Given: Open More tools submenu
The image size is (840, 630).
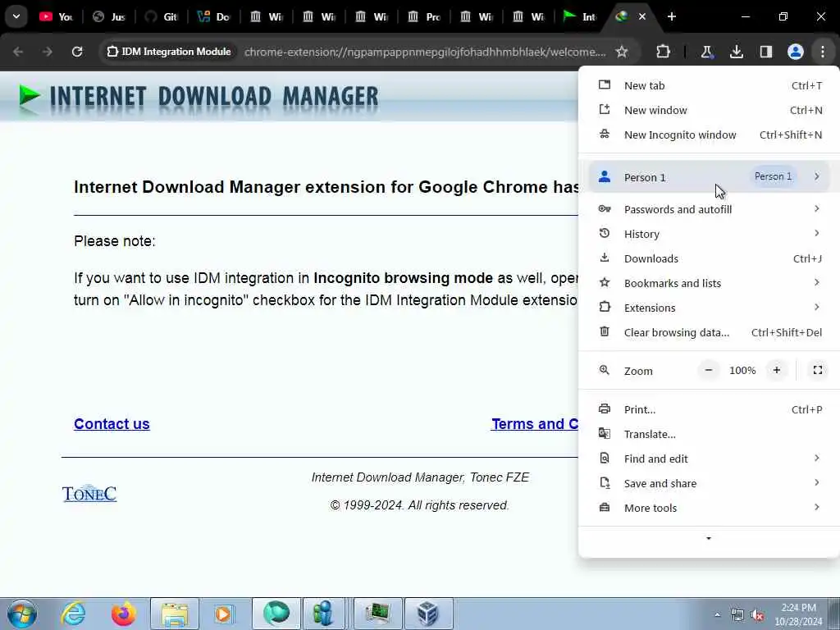Looking at the screenshot, I should pos(710,509).
